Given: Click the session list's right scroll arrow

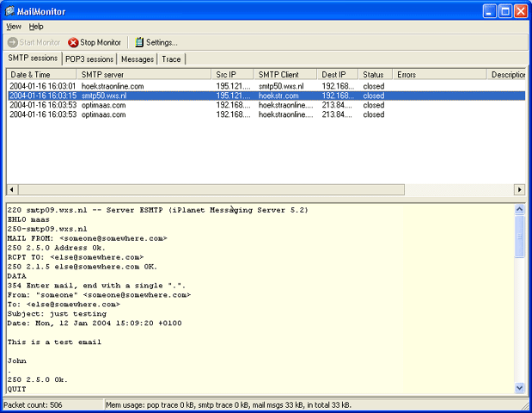Looking at the screenshot, I should 519,189.
